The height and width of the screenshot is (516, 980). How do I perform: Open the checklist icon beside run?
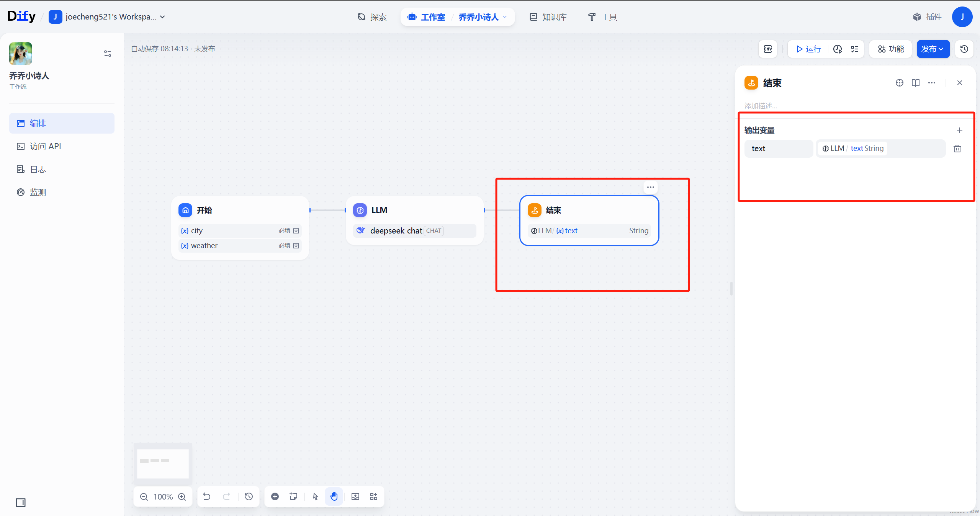(855, 49)
